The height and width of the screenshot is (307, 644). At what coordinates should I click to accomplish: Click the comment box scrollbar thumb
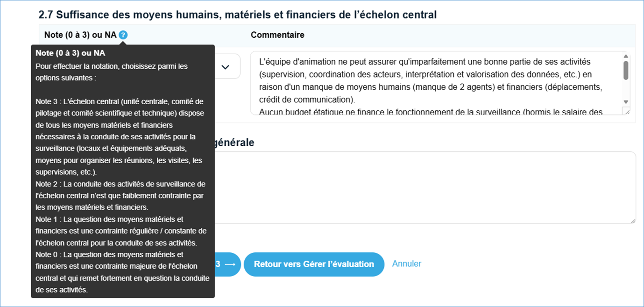click(x=626, y=71)
